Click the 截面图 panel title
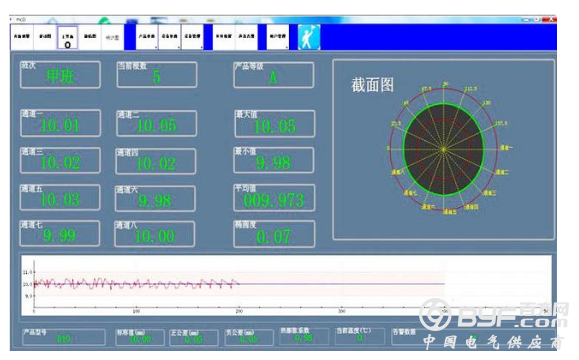Screen dimensions: 579x360 pos(372,85)
